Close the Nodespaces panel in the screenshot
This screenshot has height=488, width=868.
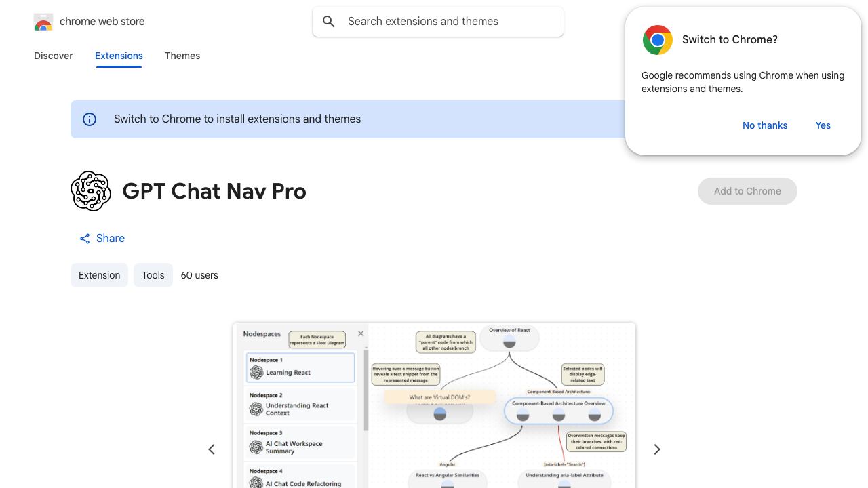coord(361,333)
